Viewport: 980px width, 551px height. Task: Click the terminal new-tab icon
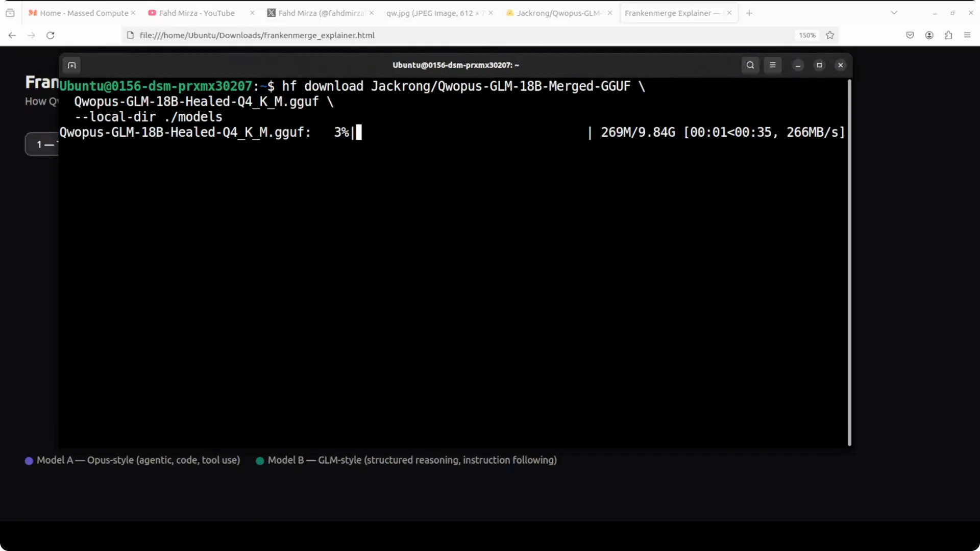coord(72,65)
